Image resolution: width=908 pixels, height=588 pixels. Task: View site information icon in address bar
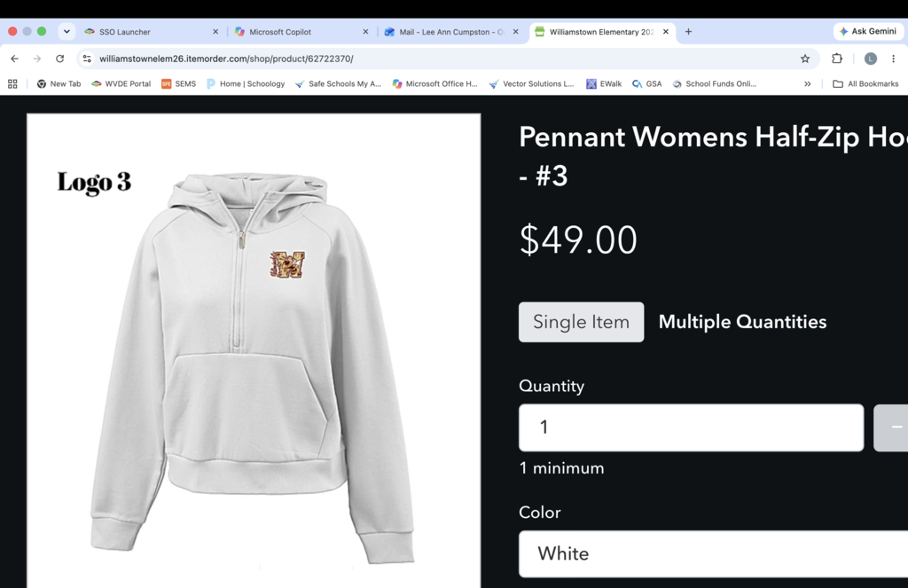point(87,59)
